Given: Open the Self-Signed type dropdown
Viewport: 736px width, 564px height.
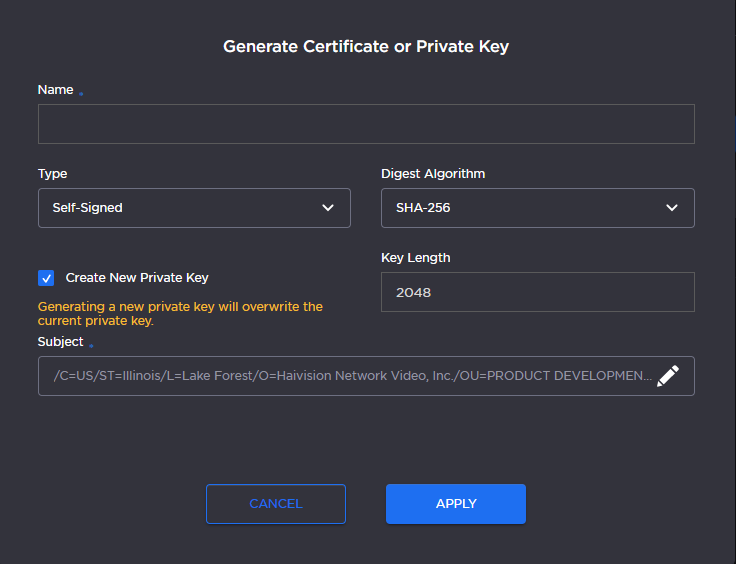Looking at the screenshot, I should pos(194,208).
